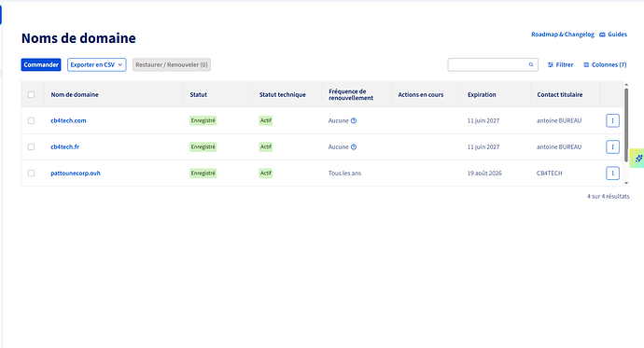Click scrollbar down arrow of table

626,183
